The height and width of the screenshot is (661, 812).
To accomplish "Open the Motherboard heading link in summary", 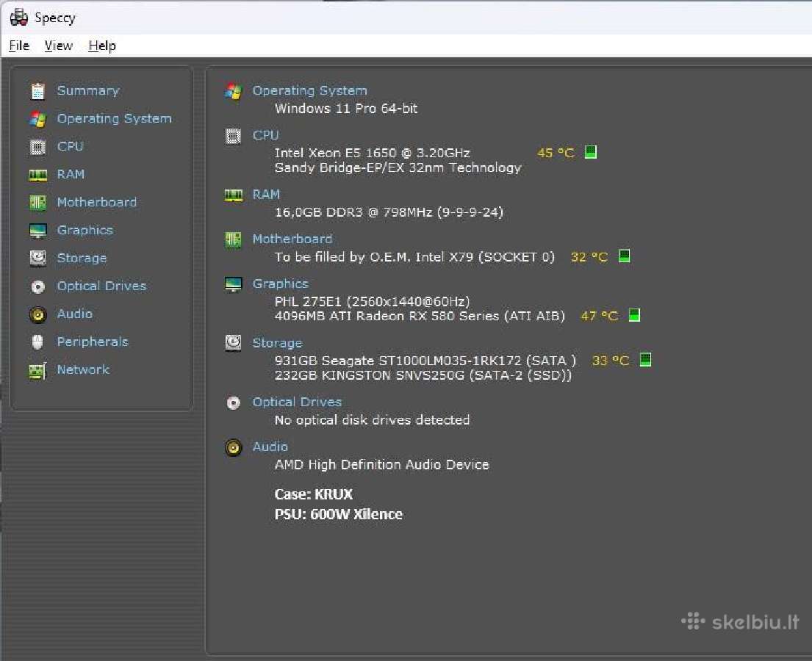I will (x=292, y=239).
